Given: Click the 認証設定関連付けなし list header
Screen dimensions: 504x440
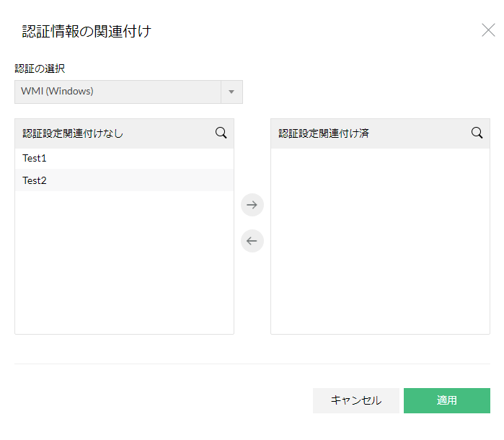Looking at the screenshot, I should click(x=73, y=133).
